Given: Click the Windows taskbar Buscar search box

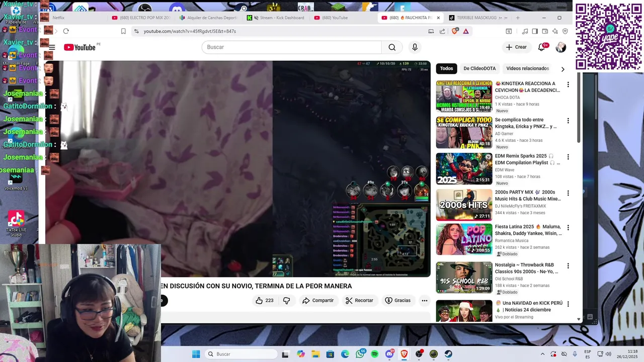Looking at the screenshot, I should click(242, 354).
